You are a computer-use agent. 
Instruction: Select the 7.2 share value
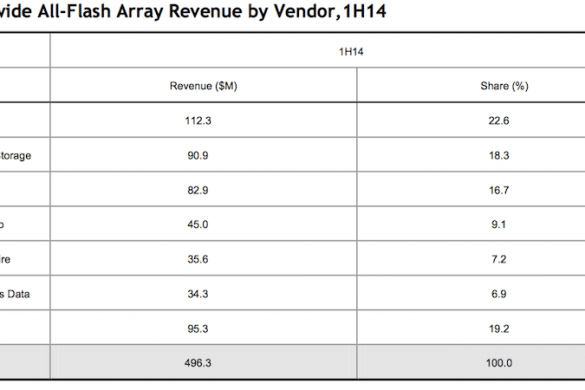point(499,259)
